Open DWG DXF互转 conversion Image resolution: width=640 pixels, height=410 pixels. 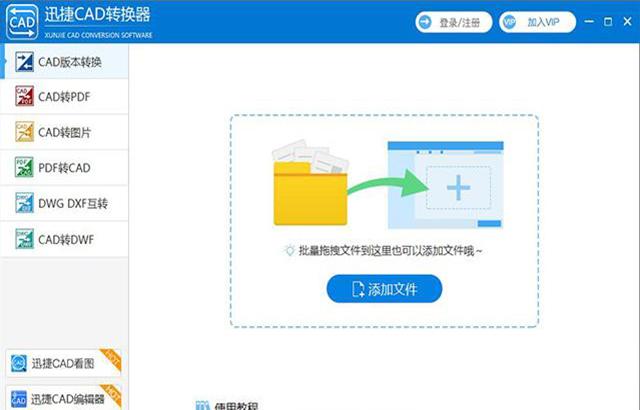[x=64, y=203]
